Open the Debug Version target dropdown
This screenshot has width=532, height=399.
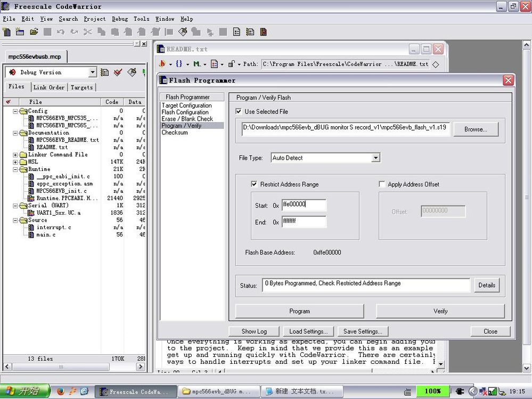tap(93, 72)
